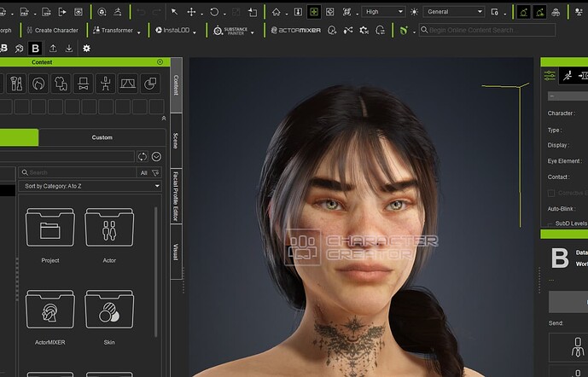Click the download arrow icon

click(69, 49)
